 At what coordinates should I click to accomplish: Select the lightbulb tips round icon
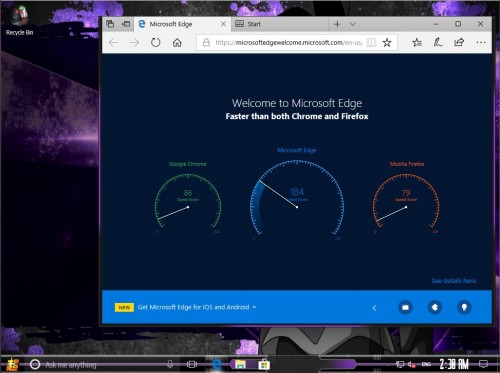coord(464,307)
